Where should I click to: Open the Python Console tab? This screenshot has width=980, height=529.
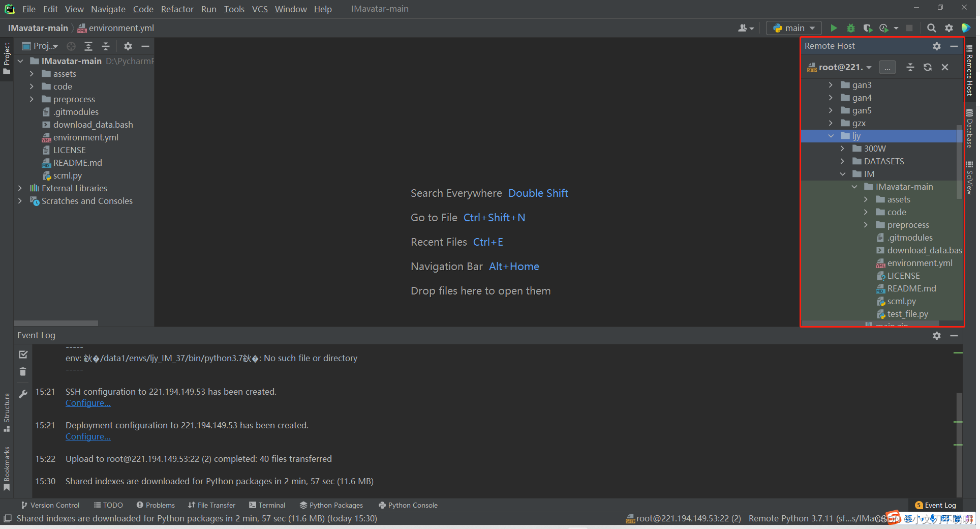pyautogui.click(x=408, y=505)
